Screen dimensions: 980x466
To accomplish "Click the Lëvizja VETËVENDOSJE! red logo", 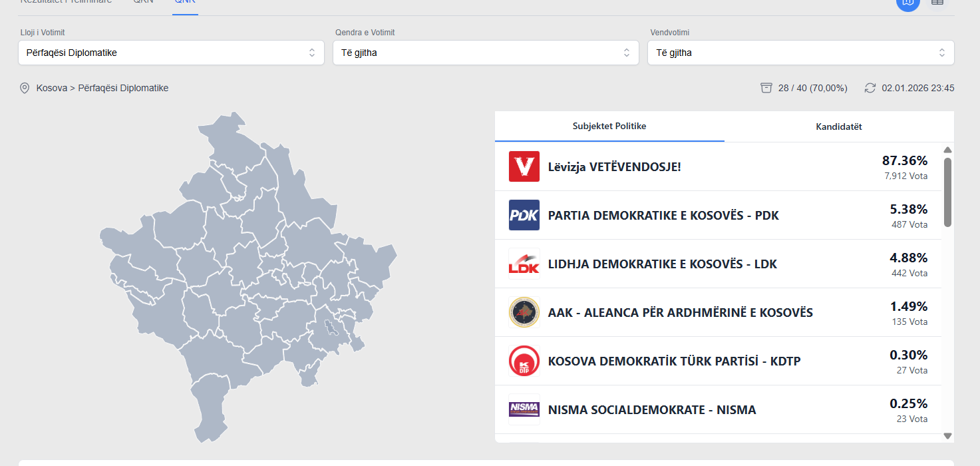I will tap(524, 166).
